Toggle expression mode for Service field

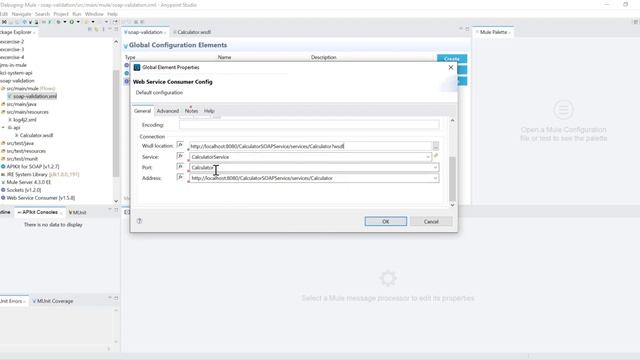click(x=180, y=156)
